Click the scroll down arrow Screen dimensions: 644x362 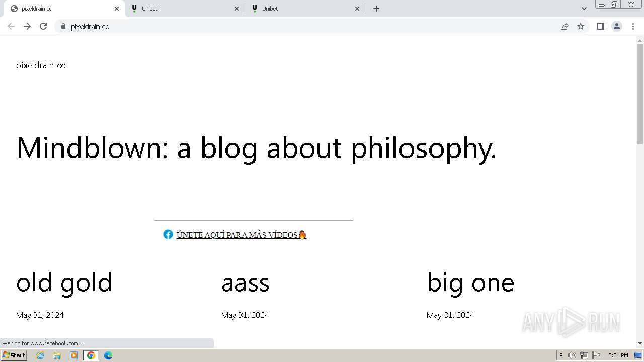(x=640, y=343)
